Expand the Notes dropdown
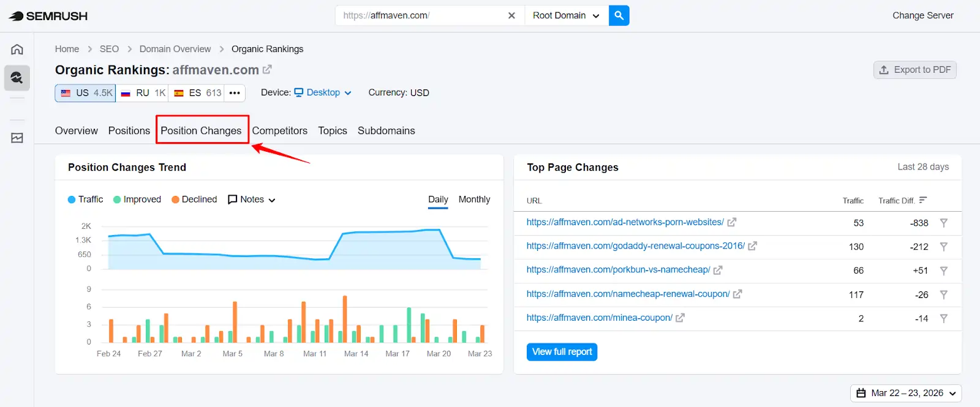The image size is (980, 407). [x=252, y=200]
